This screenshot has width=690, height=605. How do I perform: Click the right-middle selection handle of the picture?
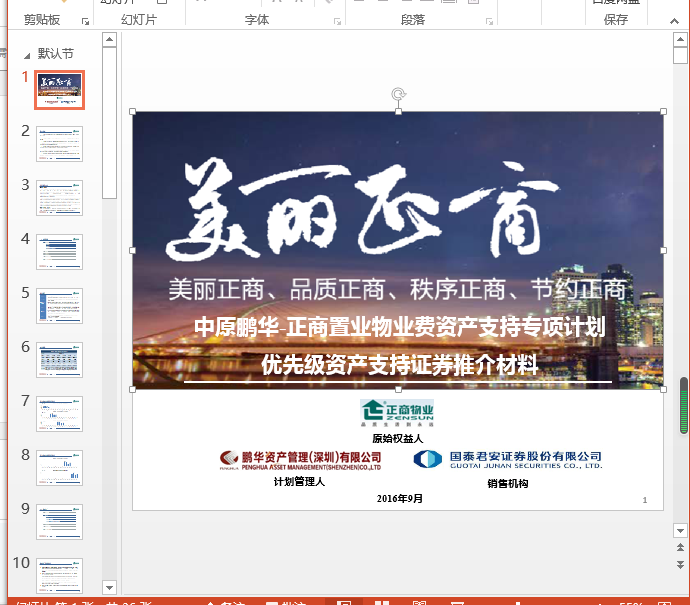(664, 250)
